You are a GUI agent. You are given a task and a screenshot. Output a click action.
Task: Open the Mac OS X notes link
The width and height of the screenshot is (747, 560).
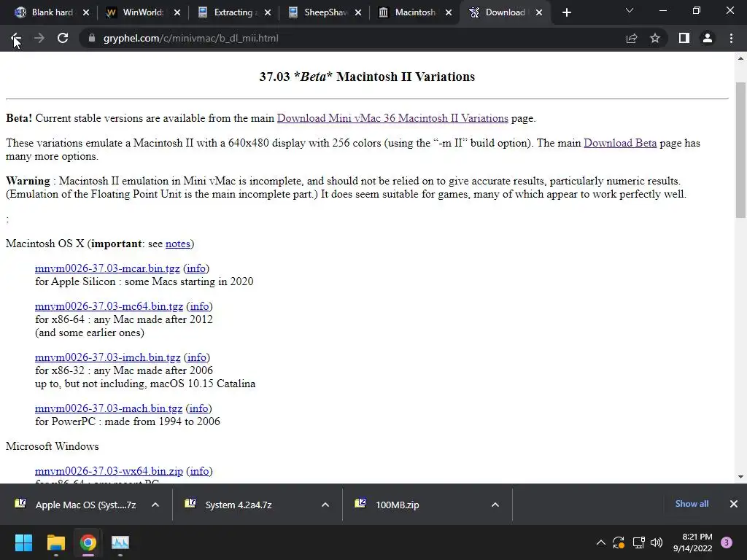[178, 244]
